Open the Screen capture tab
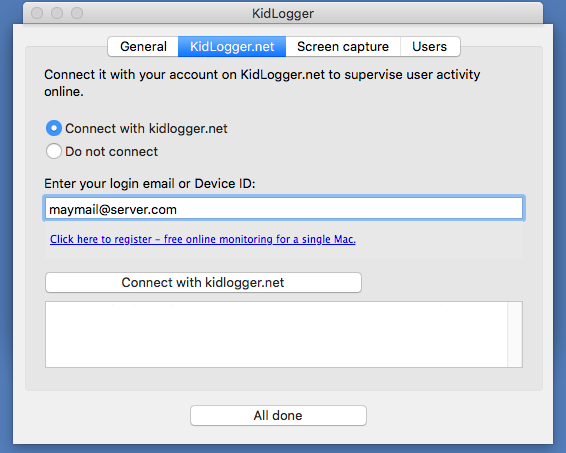 [x=343, y=47]
